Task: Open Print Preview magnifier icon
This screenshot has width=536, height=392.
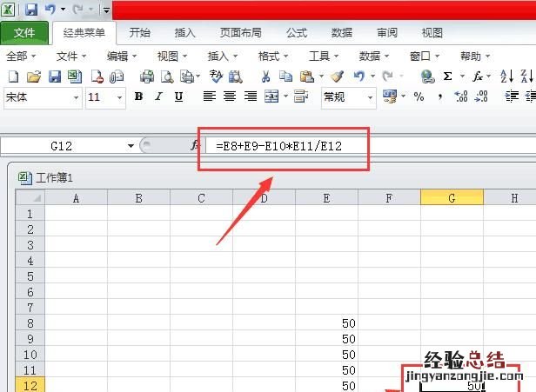Action: tap(167, 76)
